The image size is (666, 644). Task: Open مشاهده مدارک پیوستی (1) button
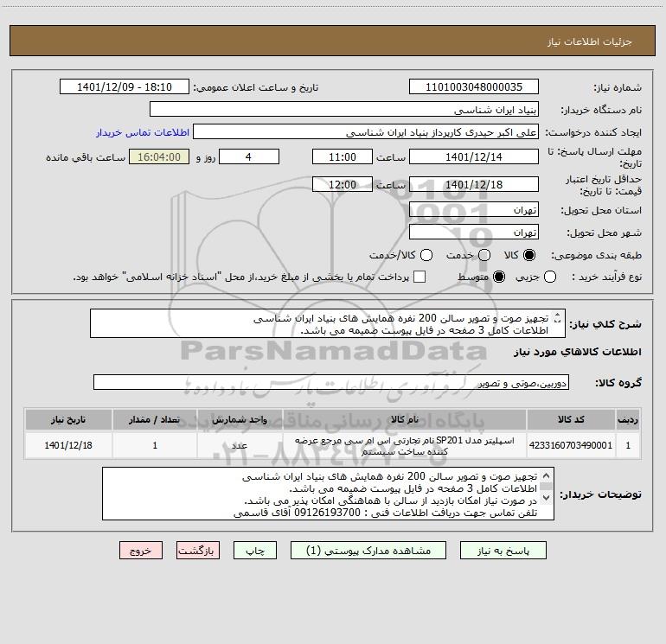368,551
